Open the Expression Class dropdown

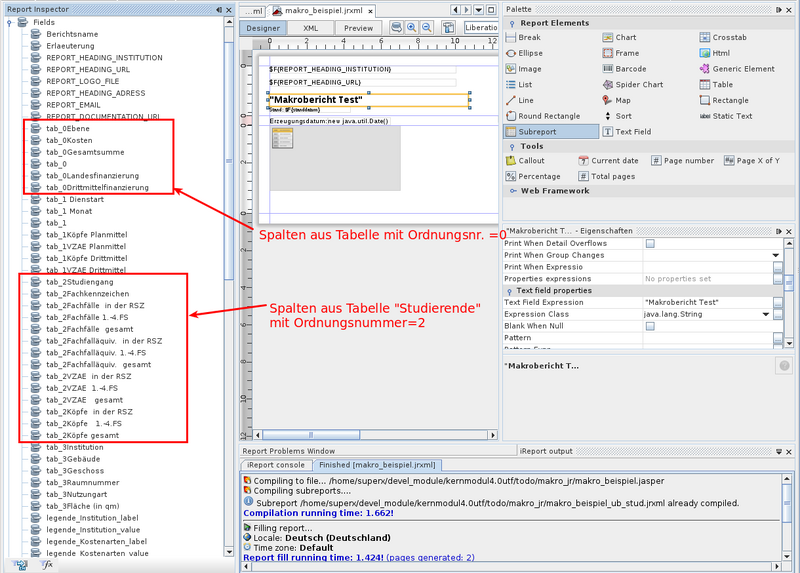(x=766, y=314)
